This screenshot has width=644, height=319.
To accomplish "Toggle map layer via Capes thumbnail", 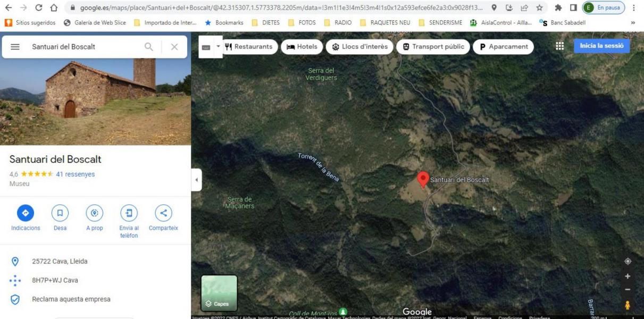I will click(219, 293).
